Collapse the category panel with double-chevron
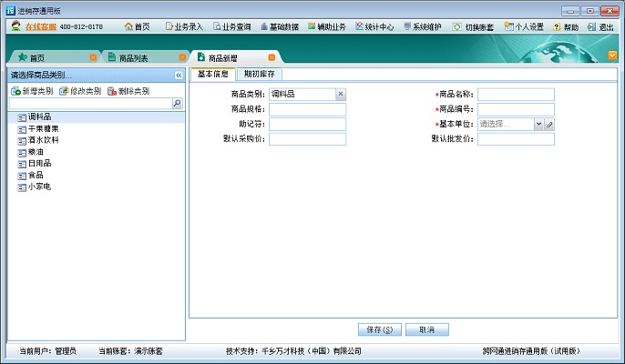The width and height of the screenshot is (625, 364). [179, 75]
